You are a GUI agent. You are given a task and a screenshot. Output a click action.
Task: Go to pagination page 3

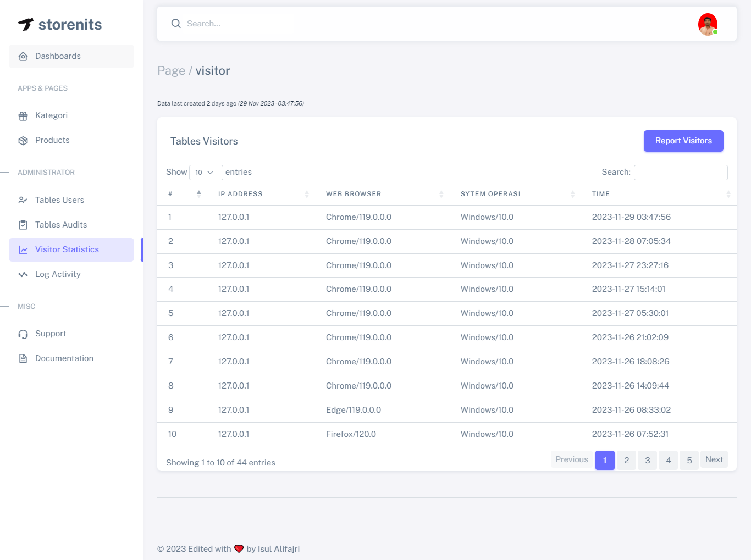(647, 460)
